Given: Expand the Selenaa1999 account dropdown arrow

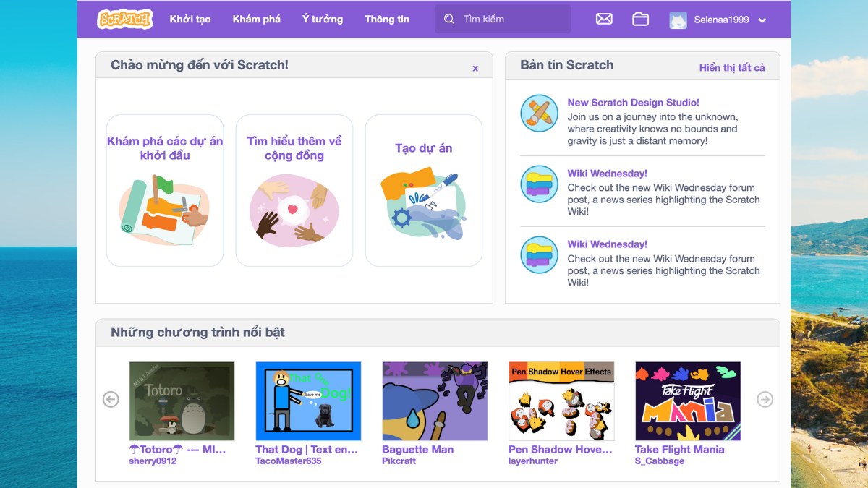Looking at the screenshot, I should (x=762, y=20).
